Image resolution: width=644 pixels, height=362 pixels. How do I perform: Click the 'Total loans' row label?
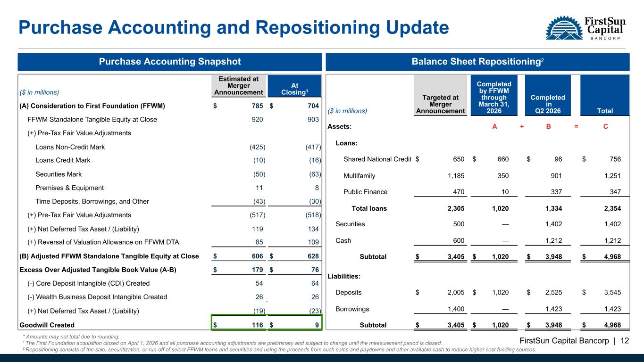coord(369,208)
